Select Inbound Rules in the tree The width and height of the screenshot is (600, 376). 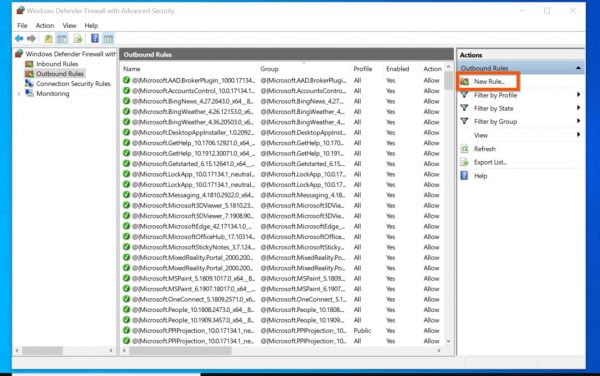pos(57,64)
